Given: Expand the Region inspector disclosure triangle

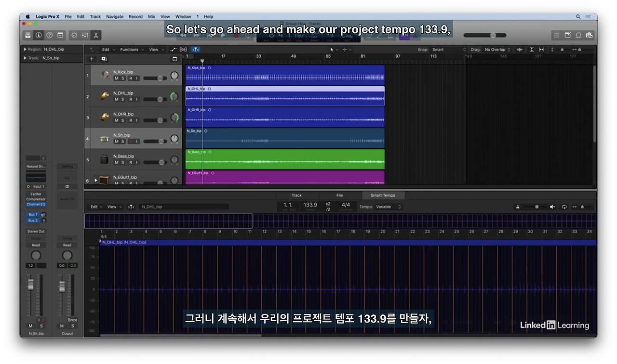Looking at the screenshot, I should point(25,49).
